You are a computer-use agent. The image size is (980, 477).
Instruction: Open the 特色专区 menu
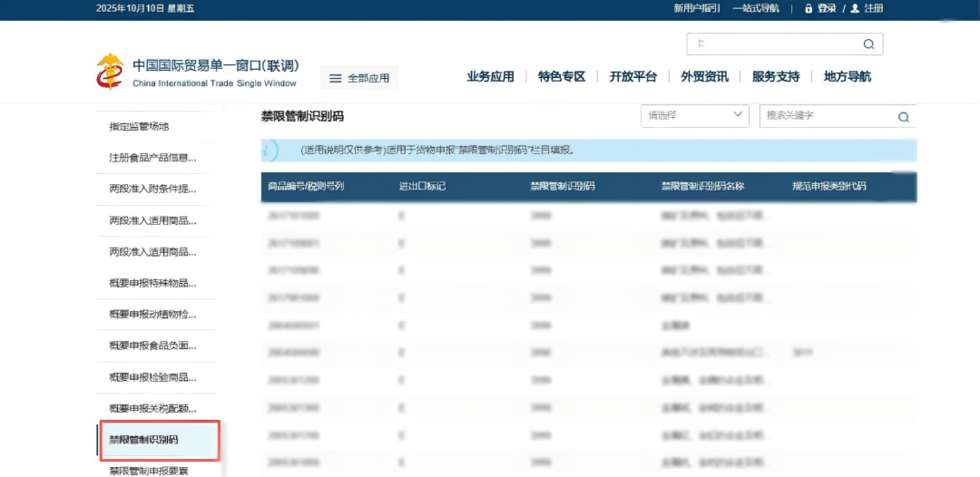tap(562, 77)
